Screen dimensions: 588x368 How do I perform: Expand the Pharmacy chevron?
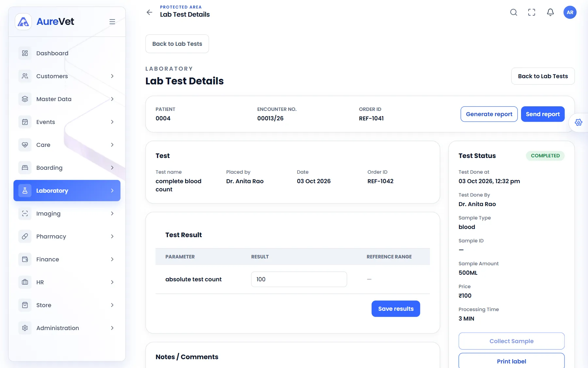click(x=112, y=237)
